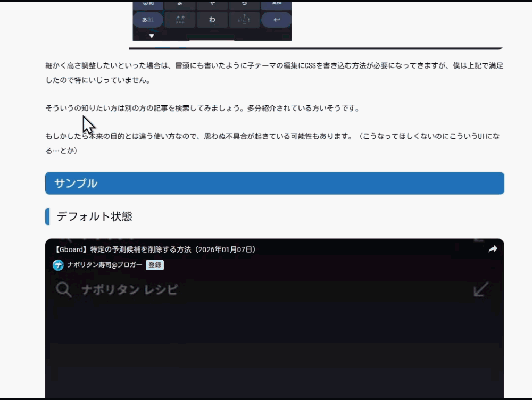Expand the video with the diagonal arrow icon
Viewport: 532px width, 400px height.
(x=480, y=289)
